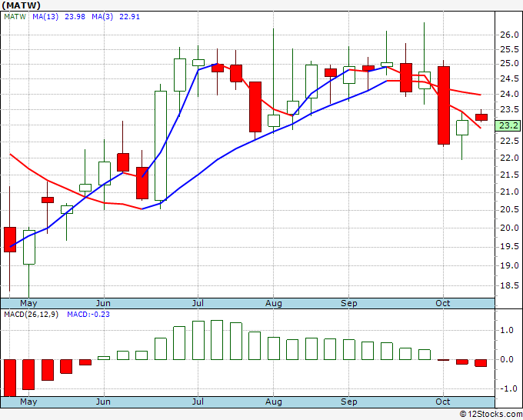
Task: Click the 20.5 price axis label
Action: pos(509,209)
